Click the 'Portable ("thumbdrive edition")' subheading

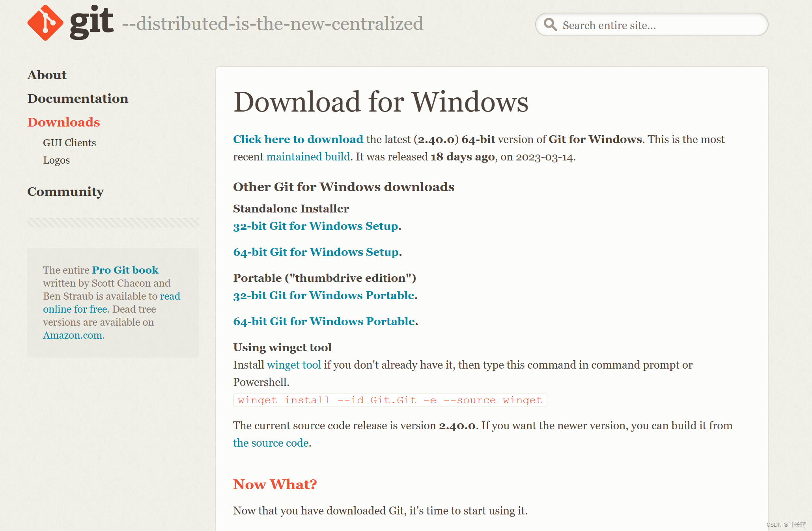(325, 278)
